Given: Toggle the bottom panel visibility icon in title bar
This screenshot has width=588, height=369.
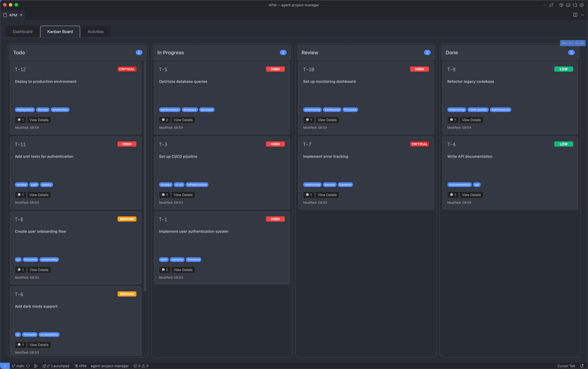Looking at the screenshot, I should pyautogui.click(x=568, y=5).
